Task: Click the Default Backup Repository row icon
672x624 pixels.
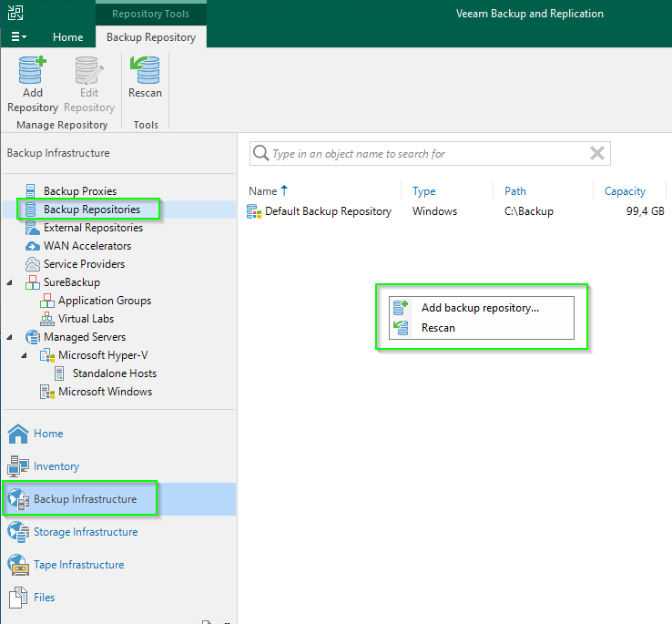Action: [x=254, y=211]
